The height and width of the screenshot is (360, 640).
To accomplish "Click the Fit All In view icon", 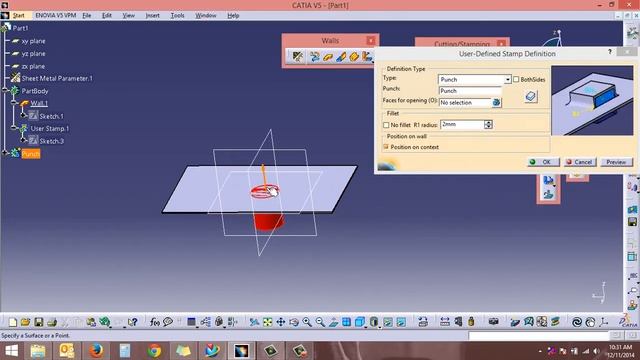I will coord(267,322).
